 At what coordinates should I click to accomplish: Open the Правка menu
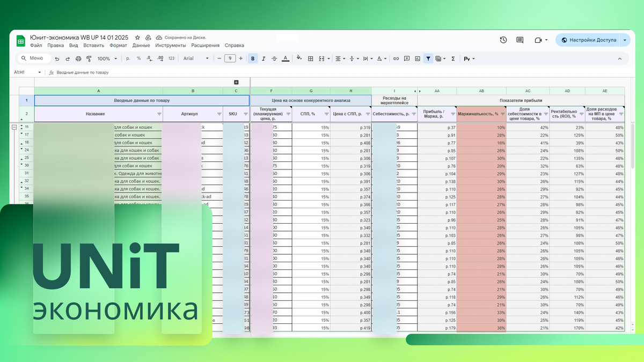click(55, 46)
